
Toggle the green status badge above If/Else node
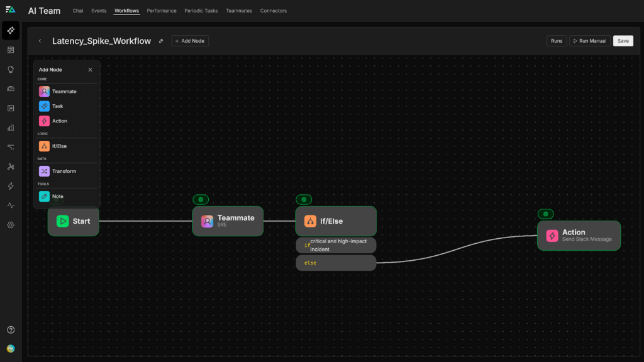pyautogui.click(x=304, y=200)
